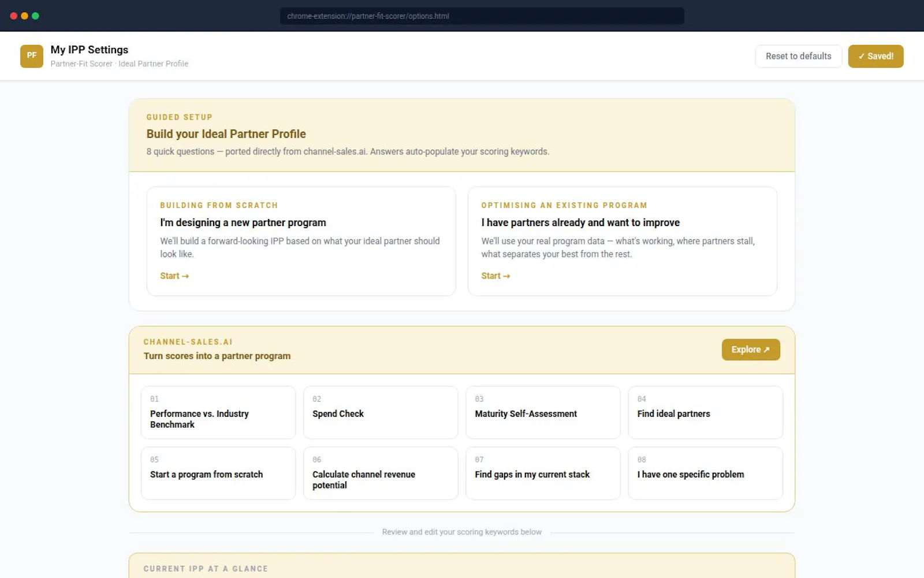Click the PF logo icon
The height and width of the screenshot is (578, 924).
(32, 56)
